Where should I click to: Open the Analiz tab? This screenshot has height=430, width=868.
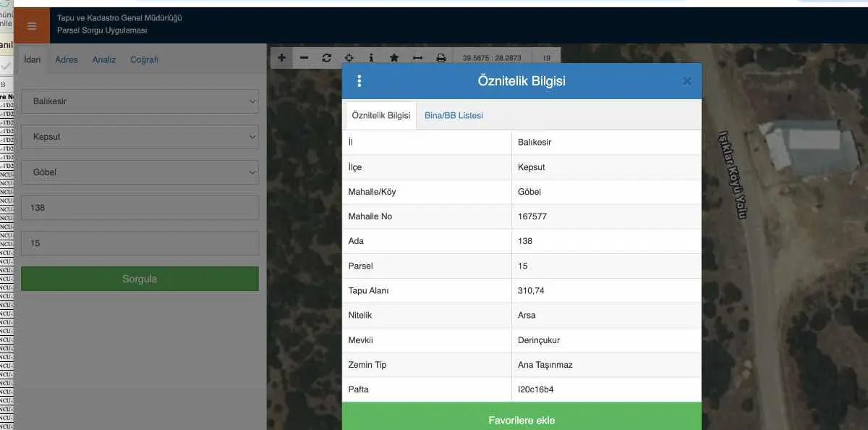click(104, 59)
